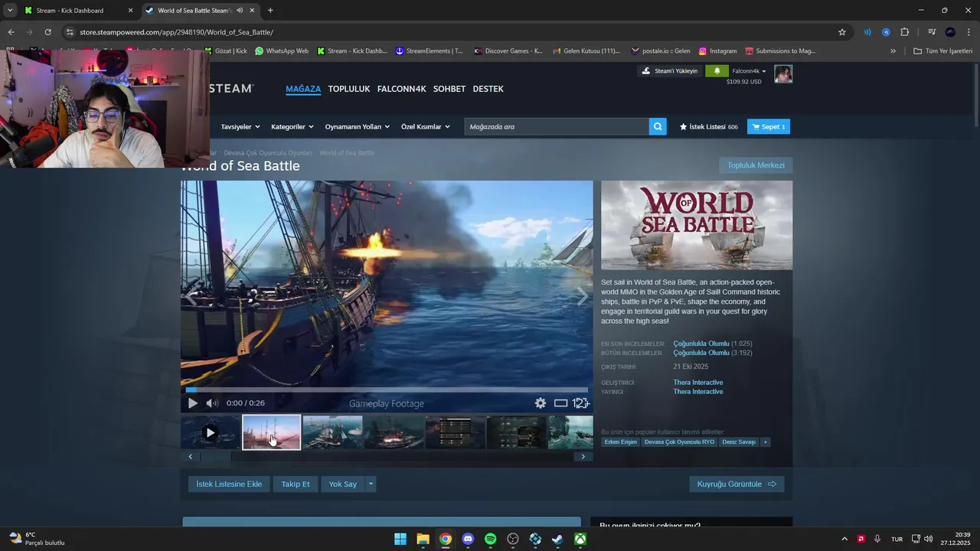
Task: Click the plus button to add tags
Action: tap(766, 442)
